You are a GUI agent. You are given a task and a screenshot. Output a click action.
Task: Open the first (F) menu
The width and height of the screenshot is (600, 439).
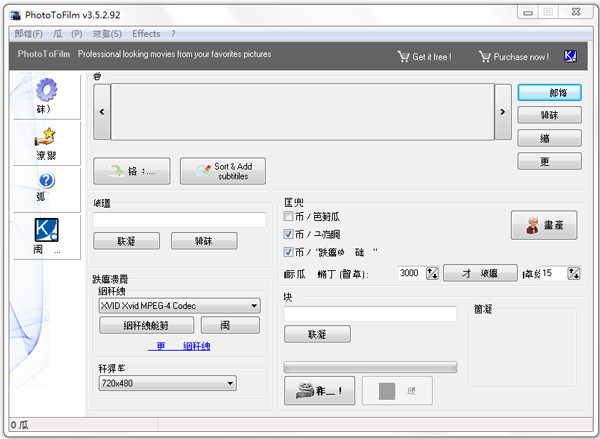tap(28, 34)
